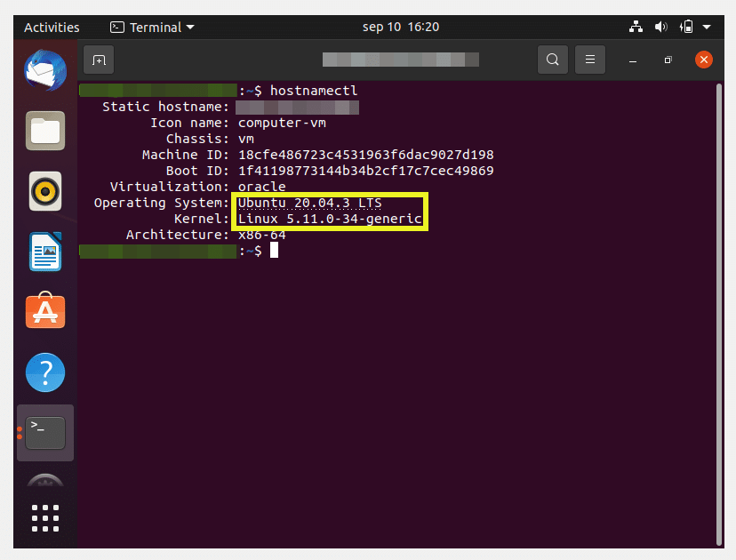The height and width of the screenshot is (560, 736).
Task: Launch Rhythmbox music player from the dock
Action: [x=44, y=191]
